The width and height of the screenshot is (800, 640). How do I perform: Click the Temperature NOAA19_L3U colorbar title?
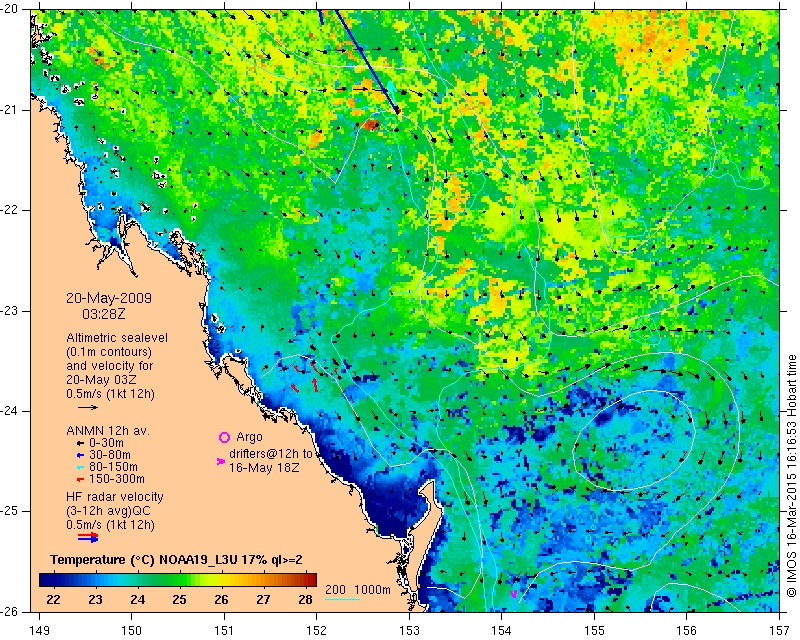pyautogui.click(x=176, y=560)
